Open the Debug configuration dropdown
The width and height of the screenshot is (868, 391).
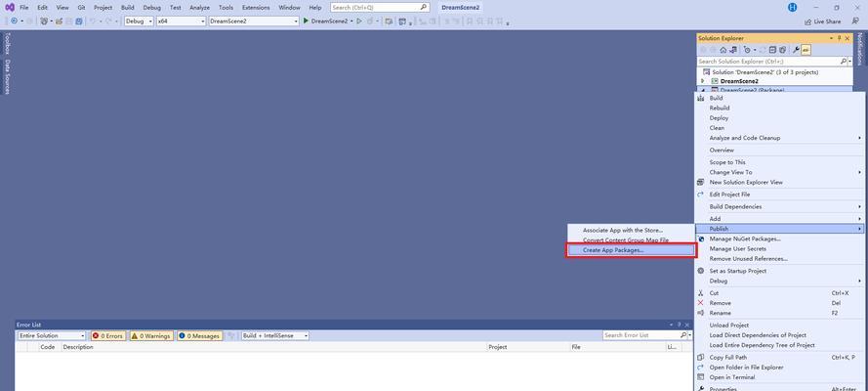pos(139,22)
